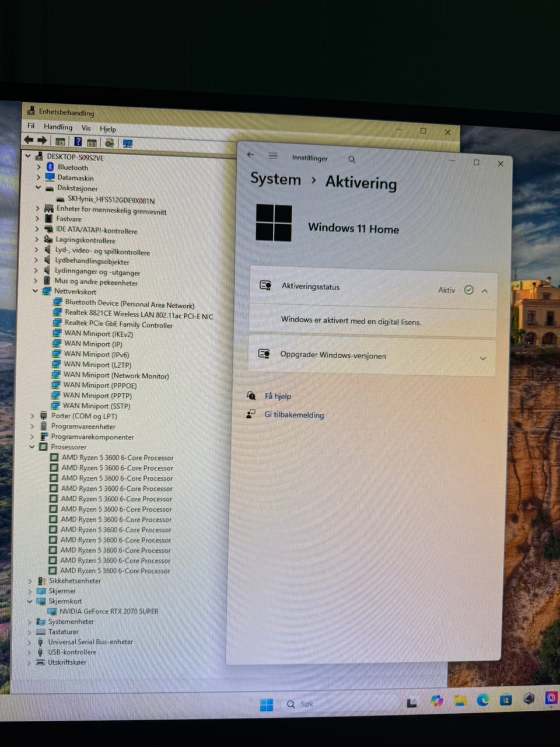This screenshot has height=747, width=560.
Task: Collapse the Prosessorer category
Action: [x=32, y=446]
